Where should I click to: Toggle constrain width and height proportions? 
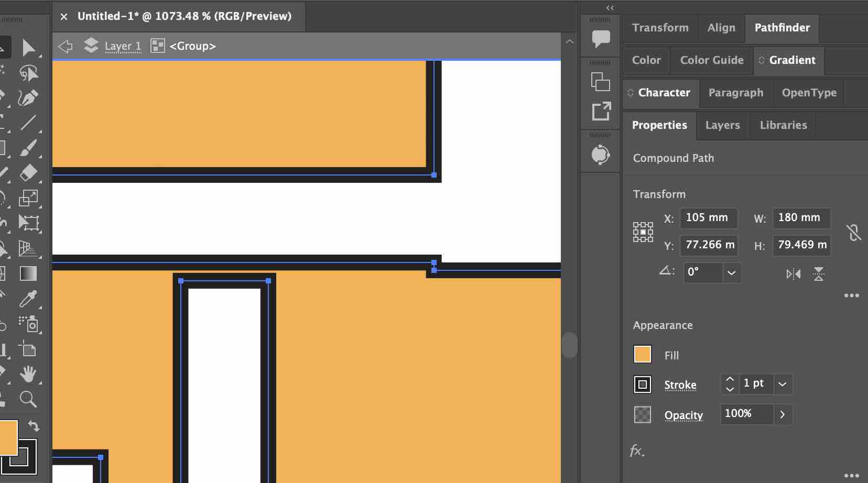point(854,232)
